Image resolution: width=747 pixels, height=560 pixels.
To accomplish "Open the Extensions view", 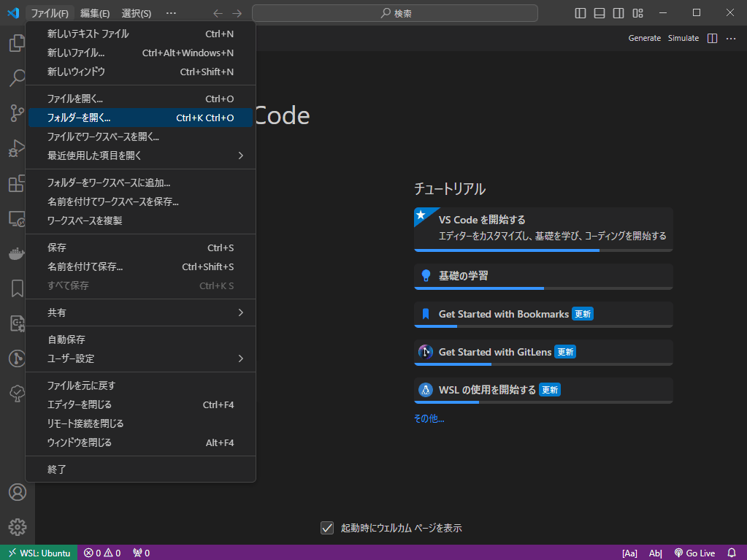I will [17, 183].
